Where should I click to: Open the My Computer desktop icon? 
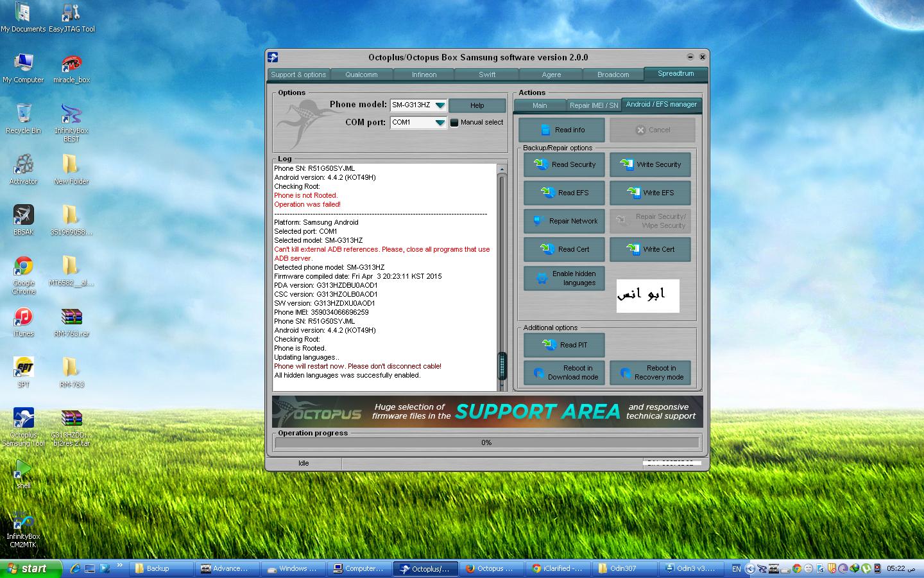tap(23, 68)
